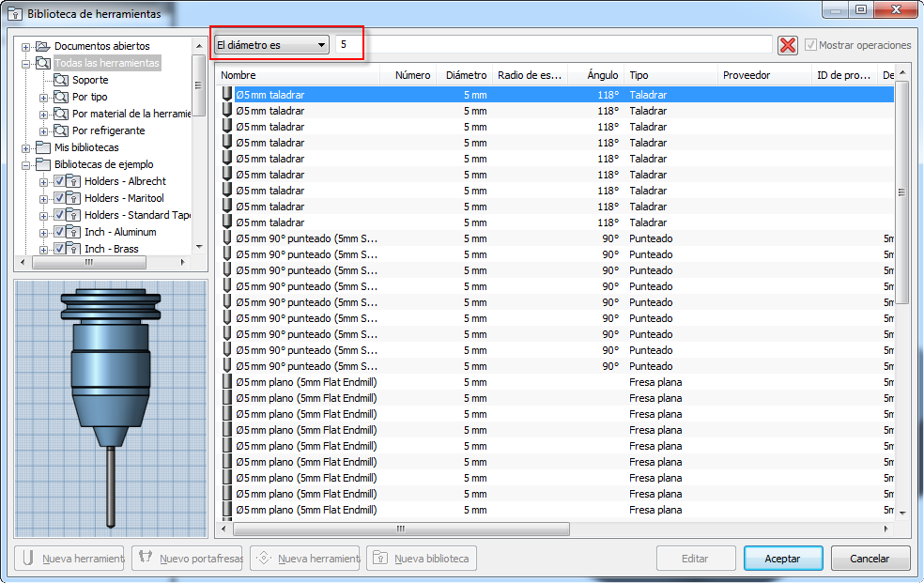Collapse the Todas las herramientas tree node
Viewport: 924px width, 583px height.
click(25, 64)
